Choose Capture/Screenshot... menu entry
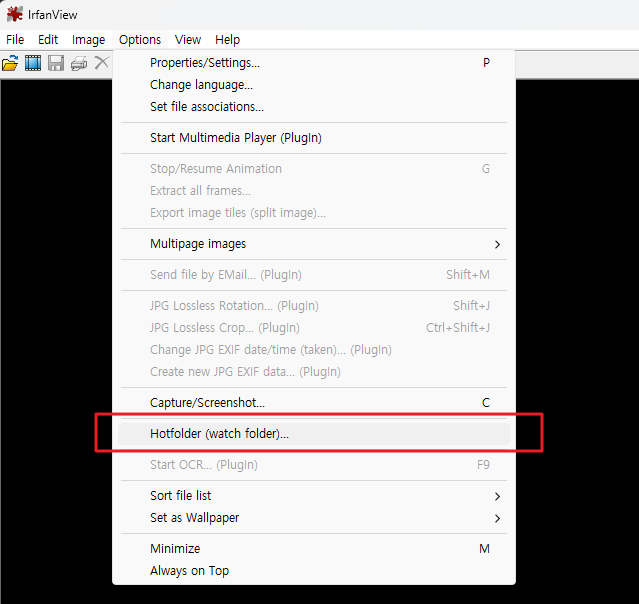 [314, 403]
